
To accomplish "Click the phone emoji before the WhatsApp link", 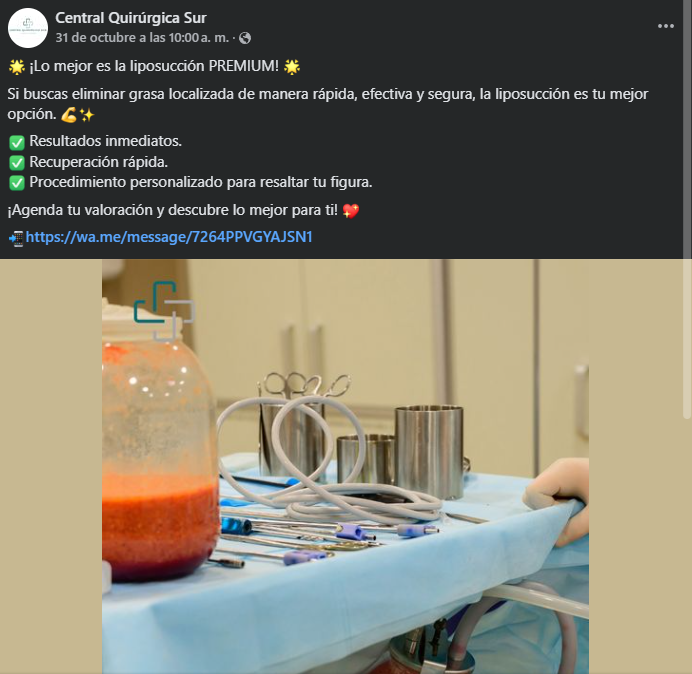I will point(15,238).
